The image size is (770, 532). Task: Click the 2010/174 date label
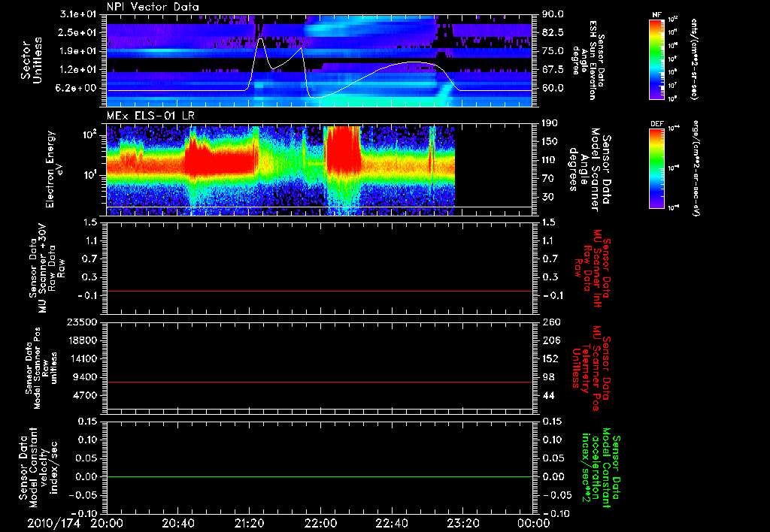tap(53, 523)
